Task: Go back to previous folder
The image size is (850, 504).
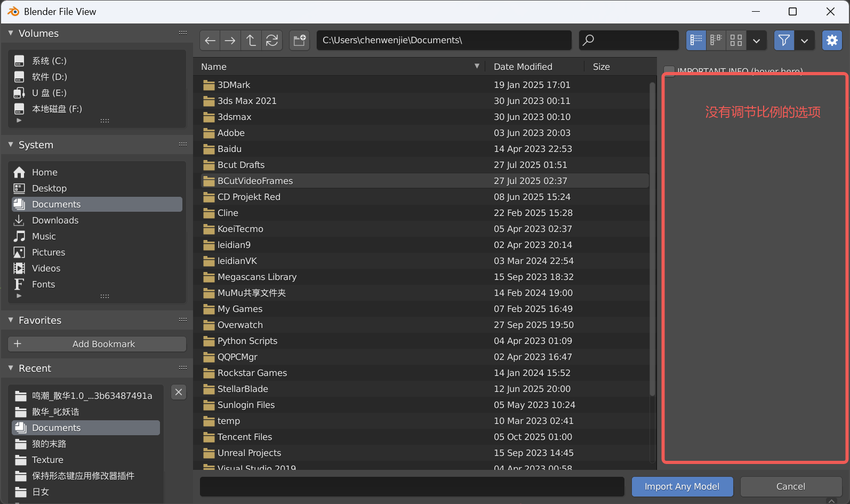Action: click(x=210, y=41)
